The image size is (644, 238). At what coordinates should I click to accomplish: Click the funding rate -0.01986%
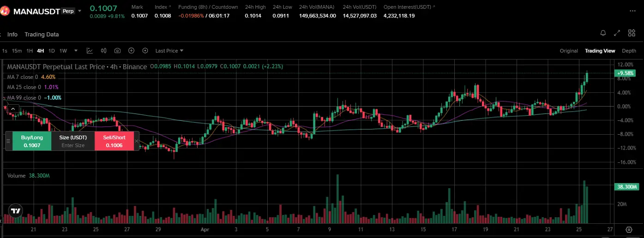tap(191, 16)
